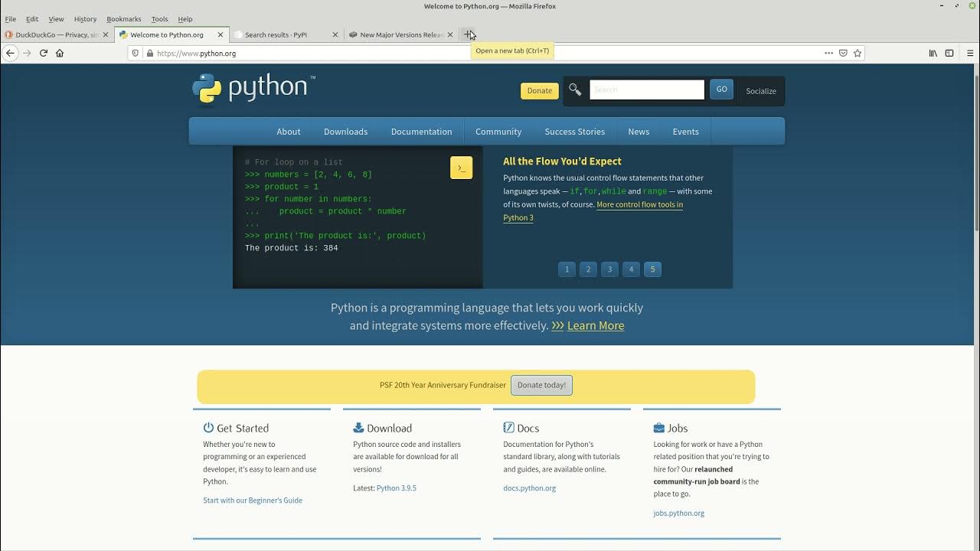This screenshot has width=980, height=551.
Task: Open the Success Stories navigation item
Action: point(574,132)
